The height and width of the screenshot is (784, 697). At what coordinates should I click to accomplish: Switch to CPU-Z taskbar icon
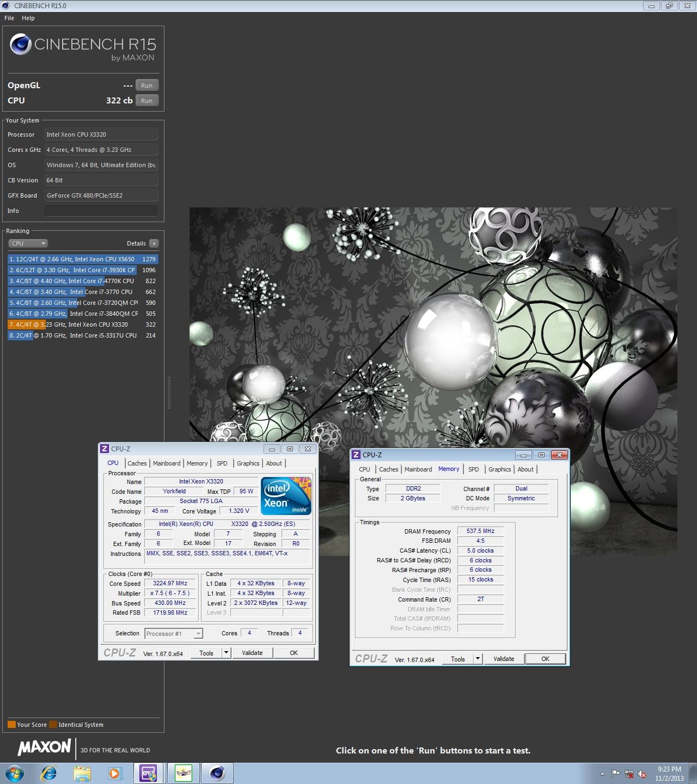[x=149, y=773]
